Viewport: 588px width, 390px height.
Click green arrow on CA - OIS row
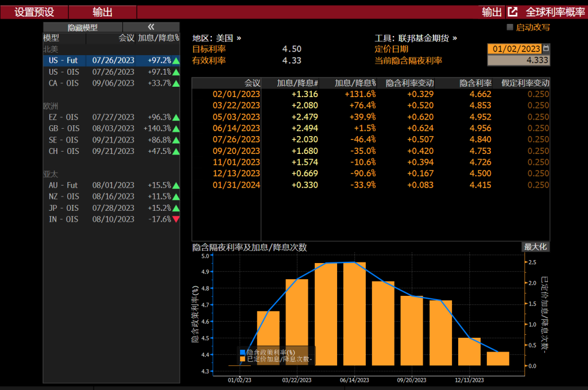176,83
